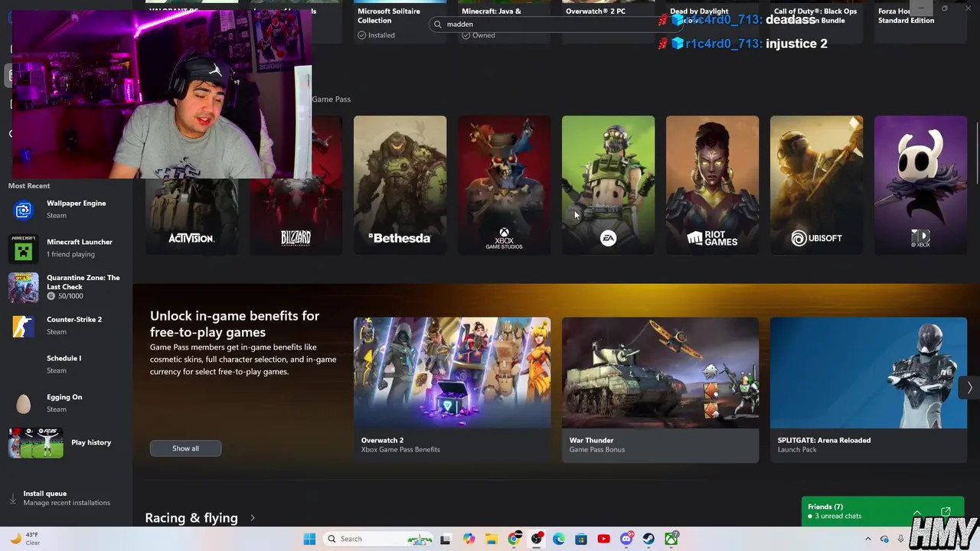Open the Xbox Game Studios publisher tile
Viewport: 980px width, 551px height.
pyautogui.click(x=504, y=184)
